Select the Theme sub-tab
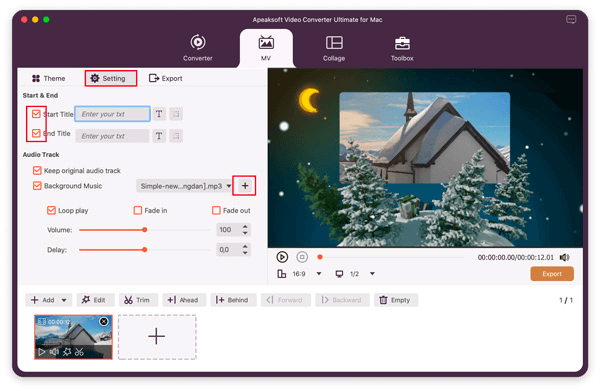 point(49,78)
